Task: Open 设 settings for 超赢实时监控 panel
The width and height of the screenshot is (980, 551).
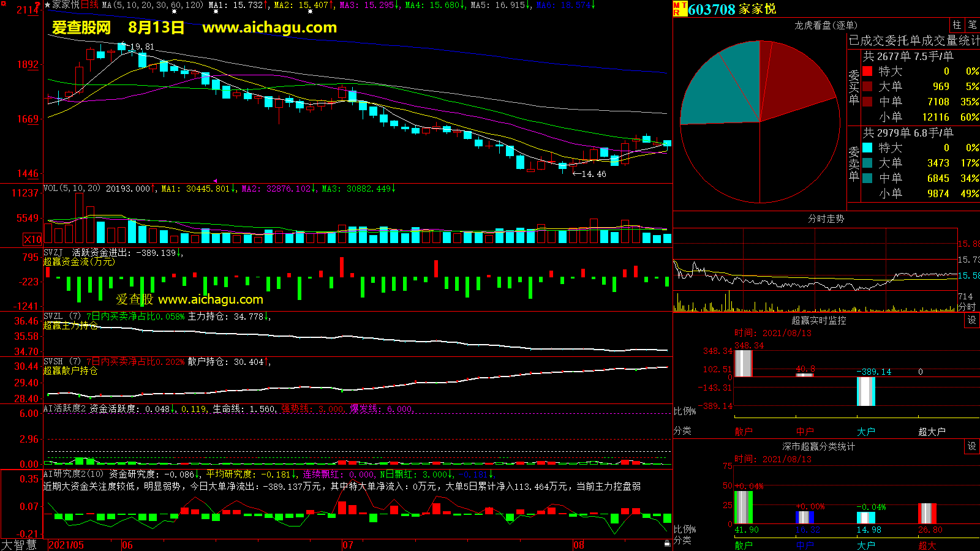Action: [x=972, y=320]
